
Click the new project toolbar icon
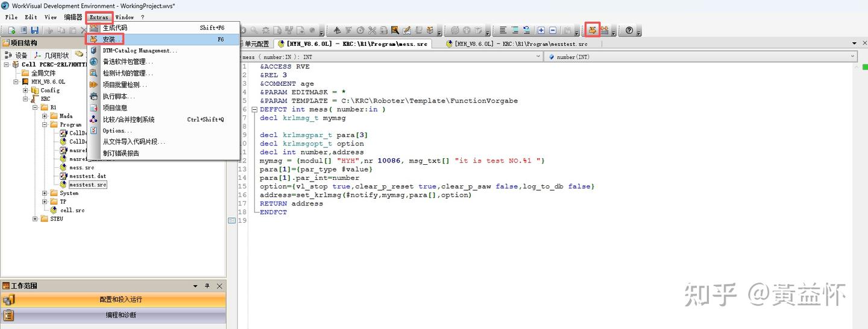pyautogui.click(x=11, y=30)
